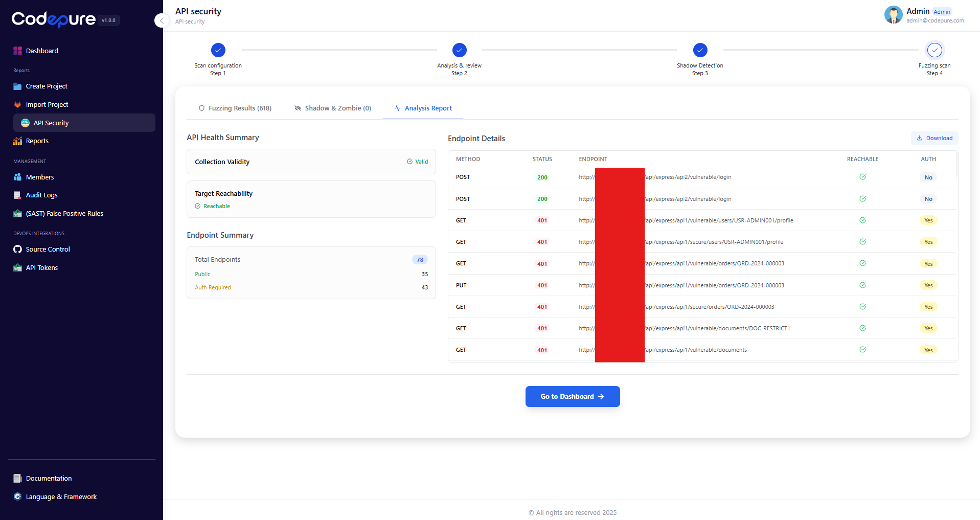
Task: Click the Admin role badge
Action: tap(942, 12)
